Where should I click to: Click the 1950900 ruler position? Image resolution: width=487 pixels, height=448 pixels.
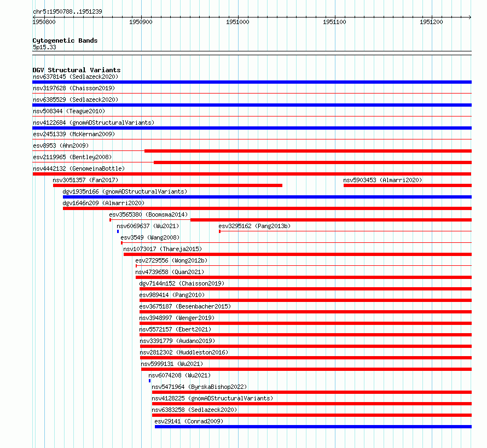tap(141, 22)
